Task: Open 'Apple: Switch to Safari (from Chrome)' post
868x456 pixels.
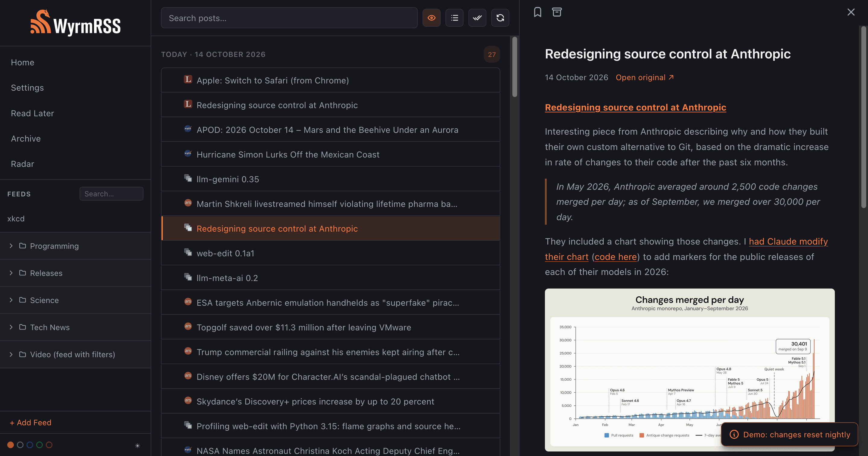Action: (331, 80)
